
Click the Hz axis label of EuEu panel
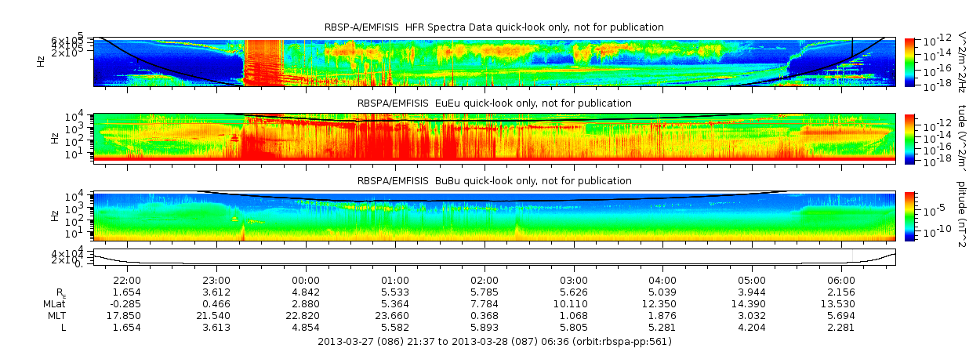(53, 138)
